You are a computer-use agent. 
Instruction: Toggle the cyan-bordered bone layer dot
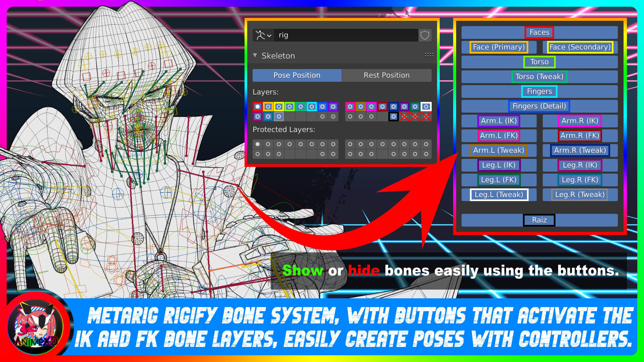click(x=312, y=107)
